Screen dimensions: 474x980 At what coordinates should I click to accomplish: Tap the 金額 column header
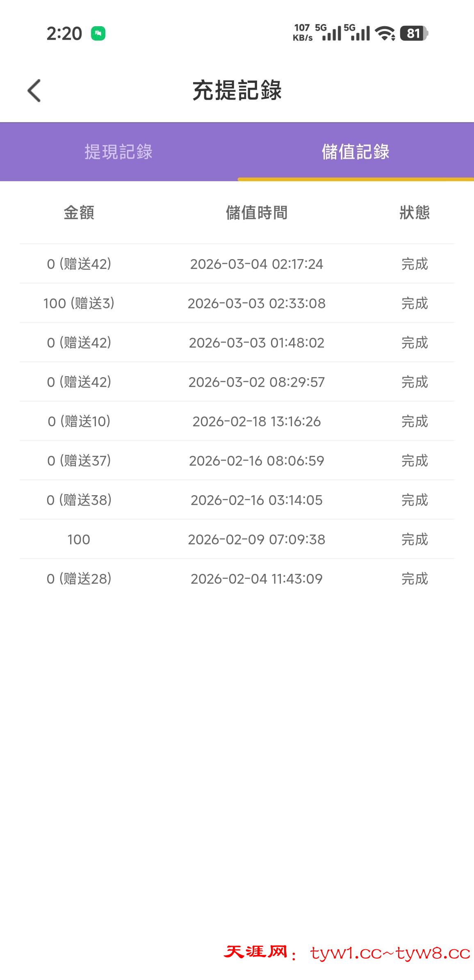79,213
